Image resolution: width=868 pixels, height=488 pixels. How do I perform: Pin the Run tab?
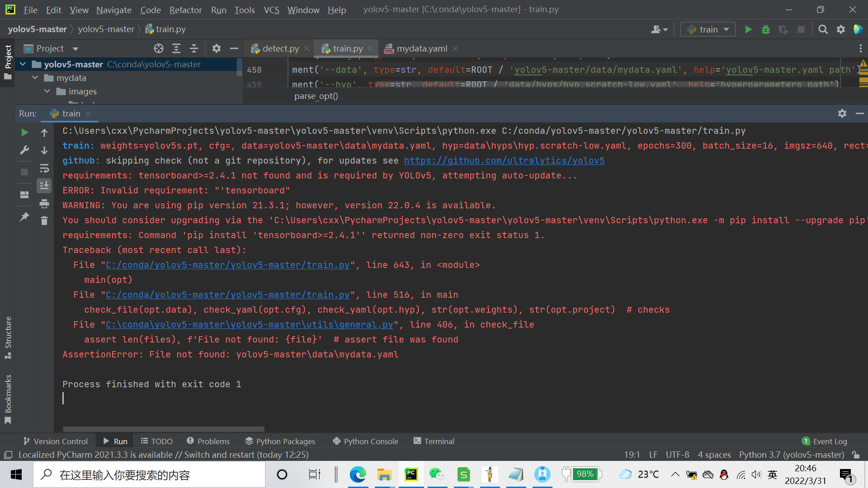point(25,217)
